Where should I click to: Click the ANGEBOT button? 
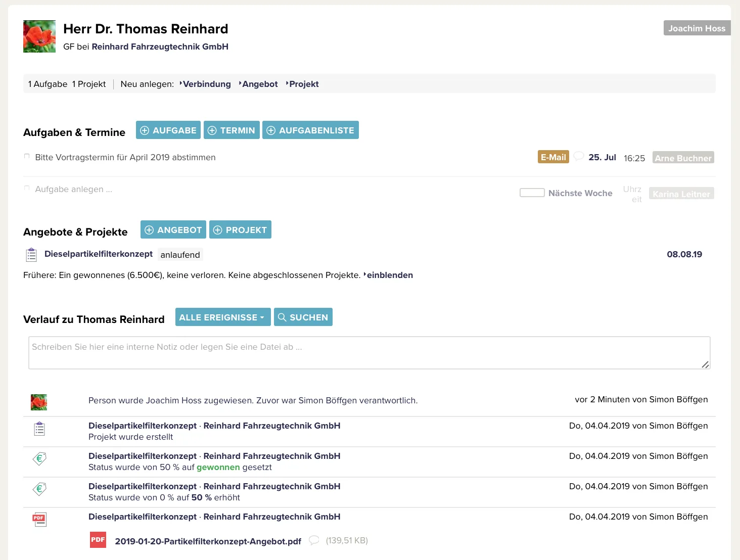(173, 229)
